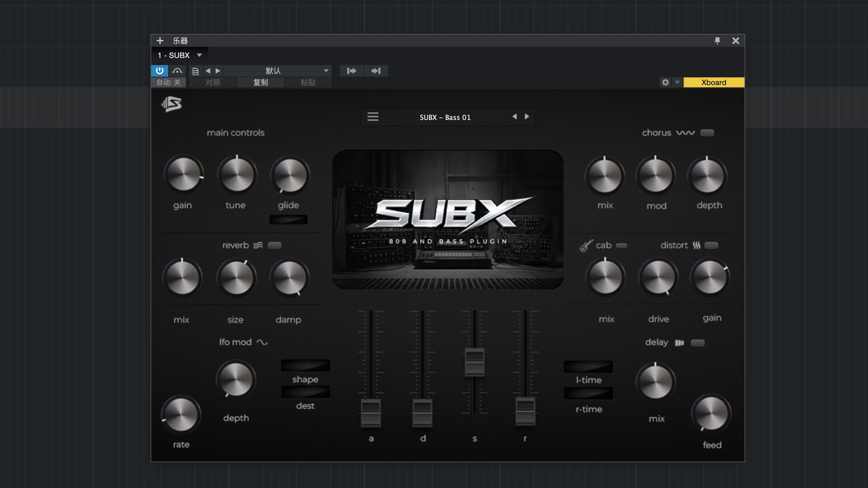Image resolution: width=868 pixels, height=488 pixels.
Task: Click the s envelope fader handle
Action: click(475, 361)
